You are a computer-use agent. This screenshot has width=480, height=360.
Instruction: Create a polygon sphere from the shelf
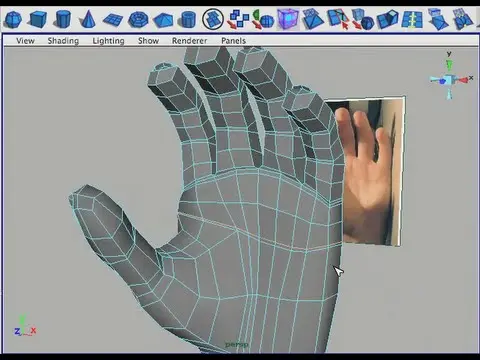click(x=13, y=19)
